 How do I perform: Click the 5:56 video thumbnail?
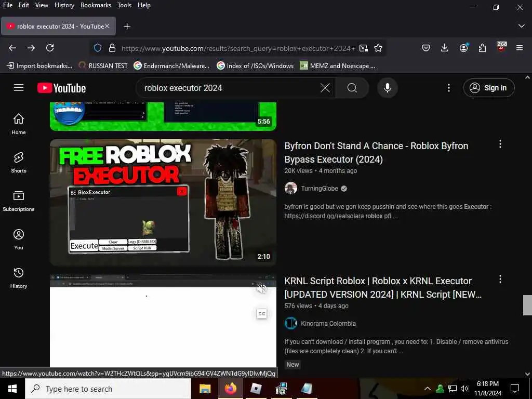(x=163, y=116)
